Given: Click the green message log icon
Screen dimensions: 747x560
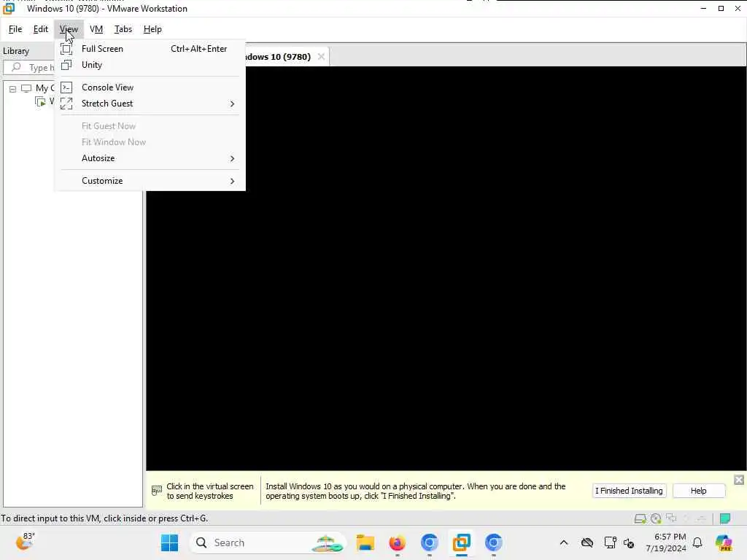Looking at the screenshot, I should click(x=725, y=518).
